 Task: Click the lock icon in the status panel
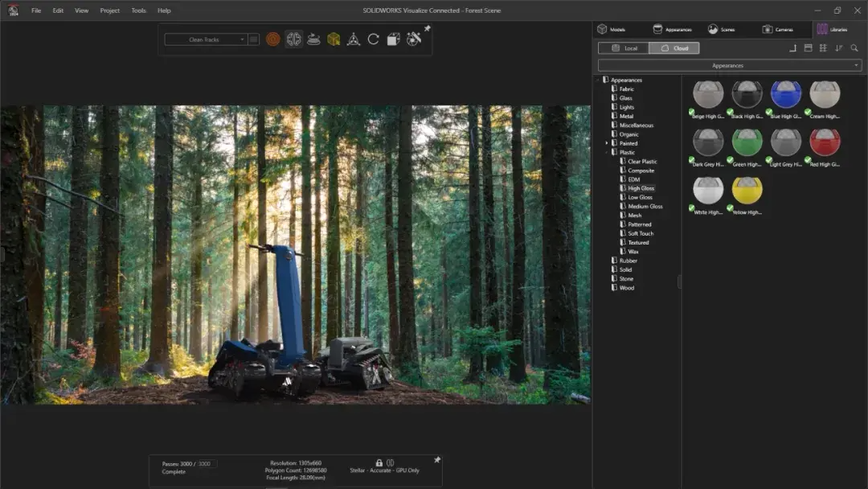(x=379, y=462)
